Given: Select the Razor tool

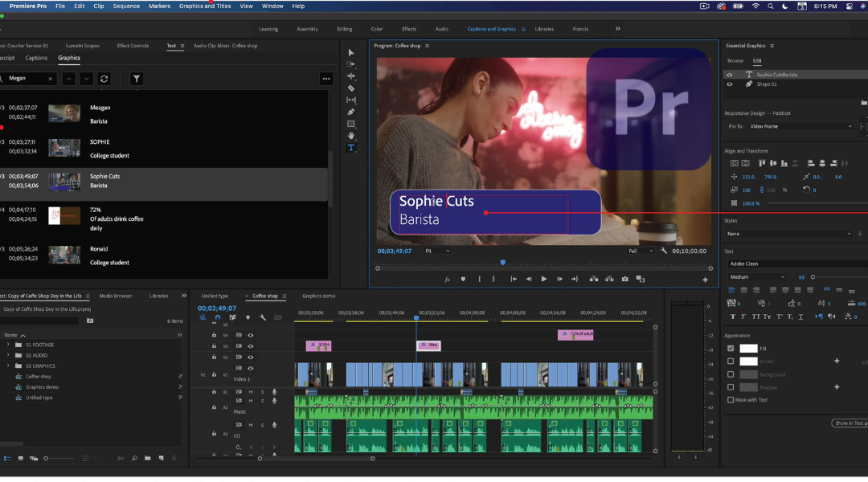Looking at the screenshot, I should click(351, 88).
